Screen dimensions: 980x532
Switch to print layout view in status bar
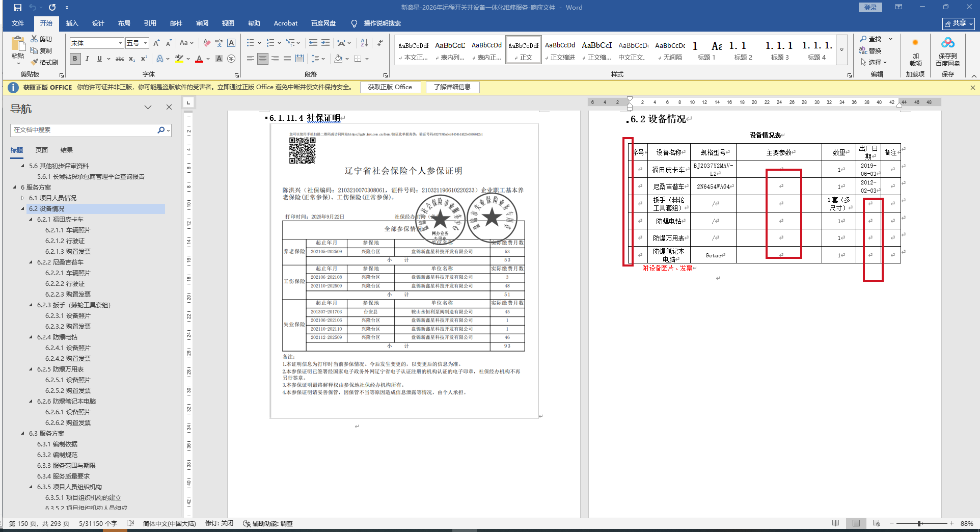click(x=856, y=523)
